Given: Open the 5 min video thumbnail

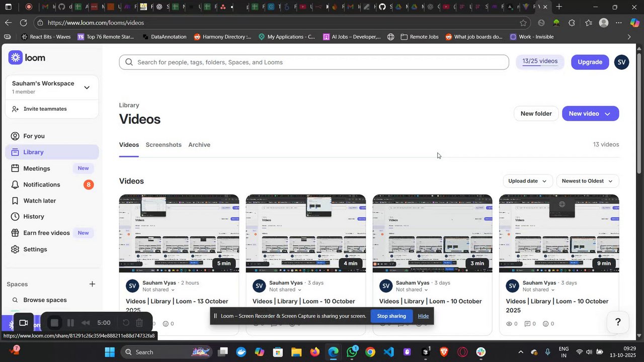Looking at the screenshot, I should (x=179, y=233).
